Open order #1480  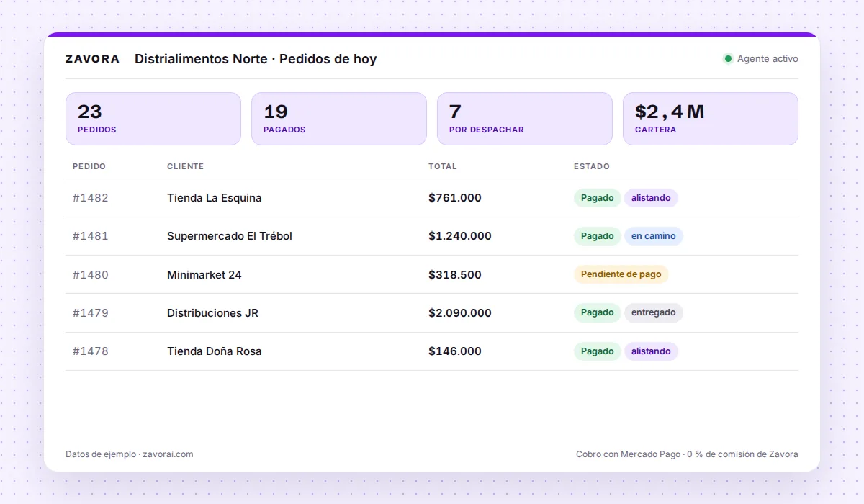pyautogui.click(x=91, y=275)
